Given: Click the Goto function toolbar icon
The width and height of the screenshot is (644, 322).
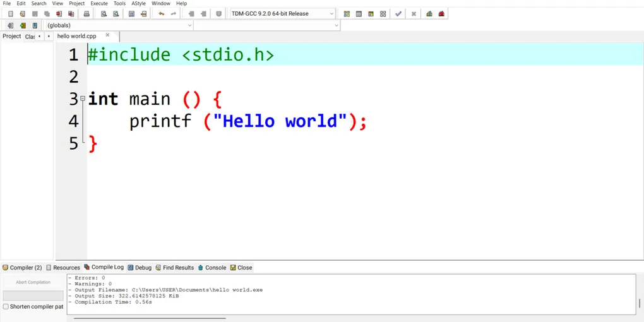Looking at the screenshot, I should 131,13.
